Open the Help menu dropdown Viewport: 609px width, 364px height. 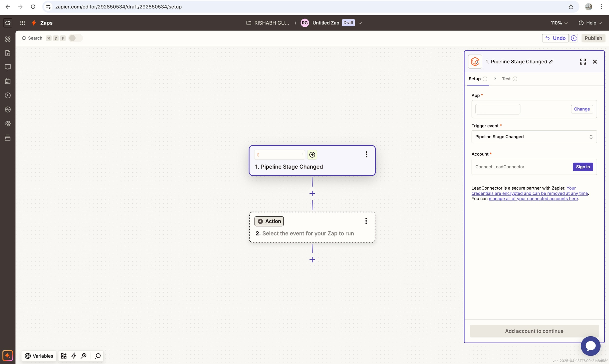[x=591, y=23]
